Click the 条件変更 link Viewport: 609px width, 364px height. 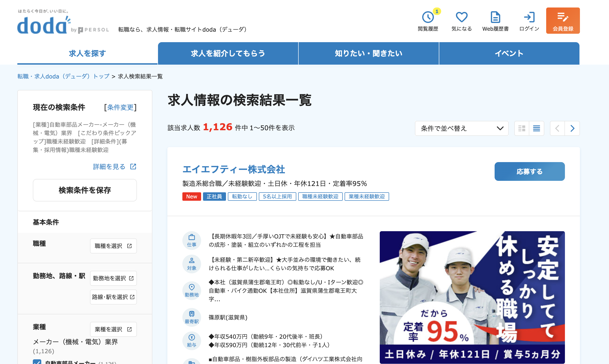(120, 107)
